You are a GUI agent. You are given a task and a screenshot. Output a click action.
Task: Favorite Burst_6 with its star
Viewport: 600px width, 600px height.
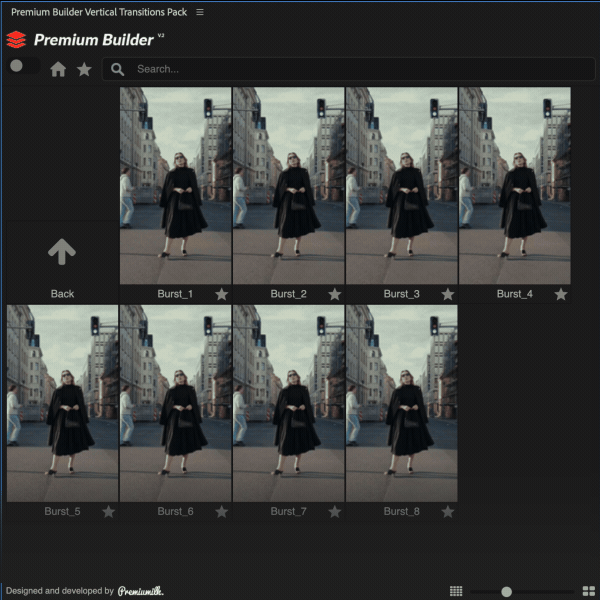(x=222, y=512)
